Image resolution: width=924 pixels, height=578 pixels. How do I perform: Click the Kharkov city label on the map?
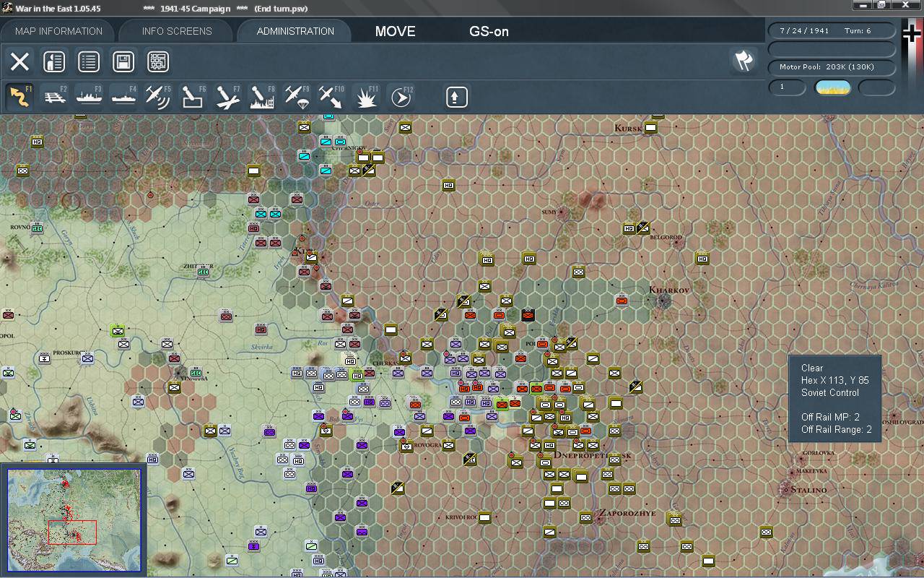[669, 290]
